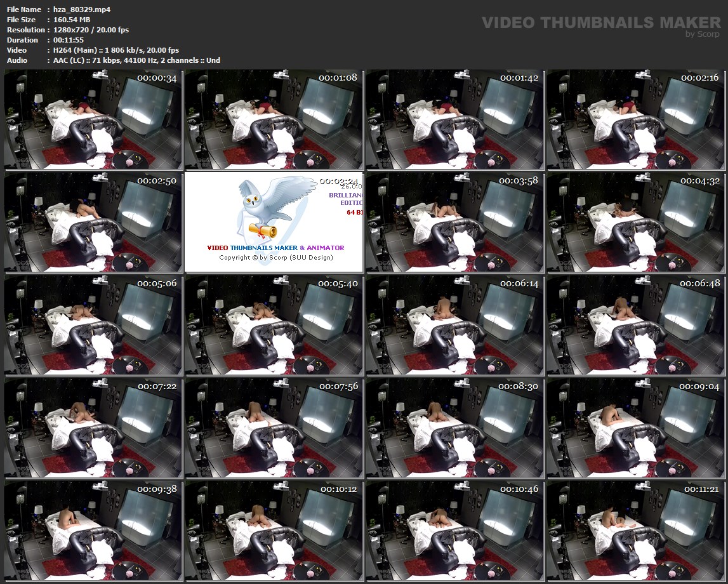This screenshot has height=584, width=728.
Task: Select the thumbnail stamped 00:01:42
Action: pyautogui.click(x=454, y=120)
